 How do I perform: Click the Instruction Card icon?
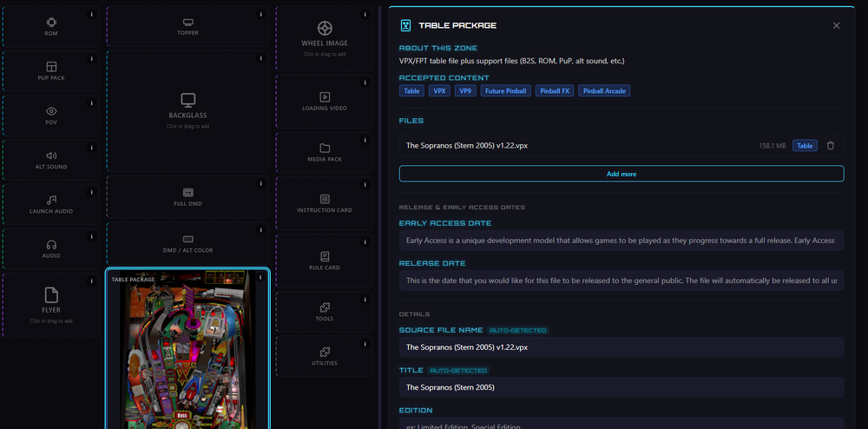click(325, 199)
